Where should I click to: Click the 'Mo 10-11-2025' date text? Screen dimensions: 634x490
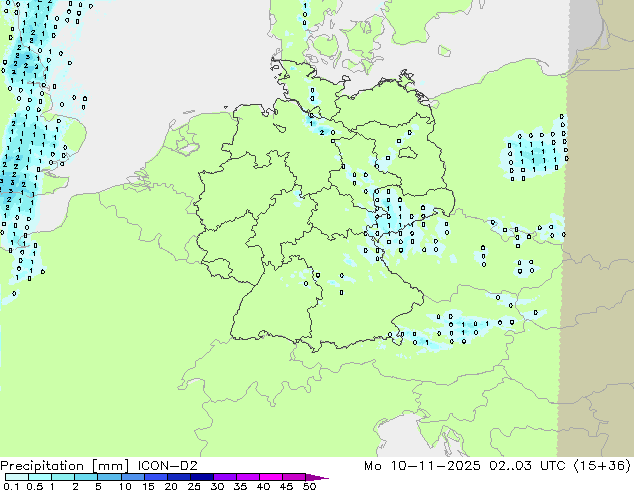(422, 466)
